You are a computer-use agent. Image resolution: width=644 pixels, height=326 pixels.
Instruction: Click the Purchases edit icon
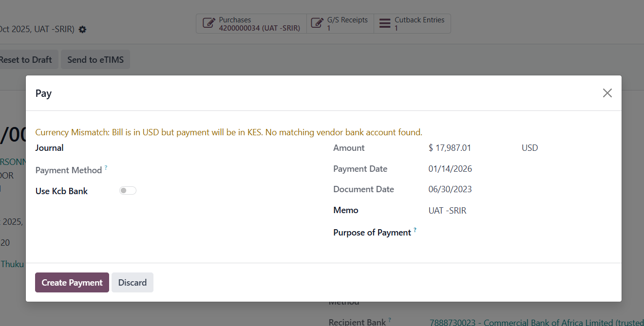tap(209, 23)
